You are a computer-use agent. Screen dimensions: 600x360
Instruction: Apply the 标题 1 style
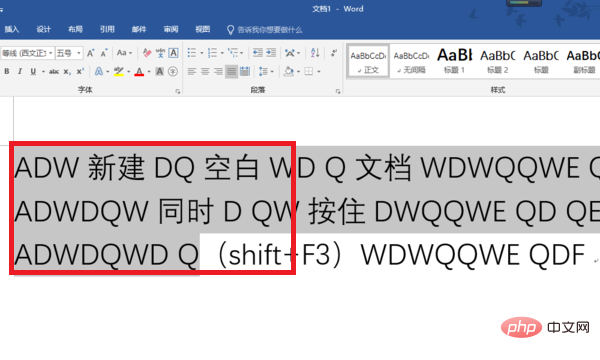[455, 62]
